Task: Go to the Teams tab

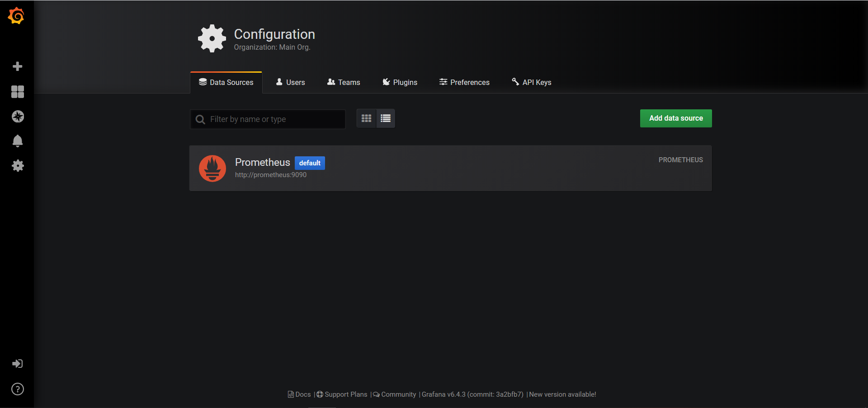Action: [344, 82]
